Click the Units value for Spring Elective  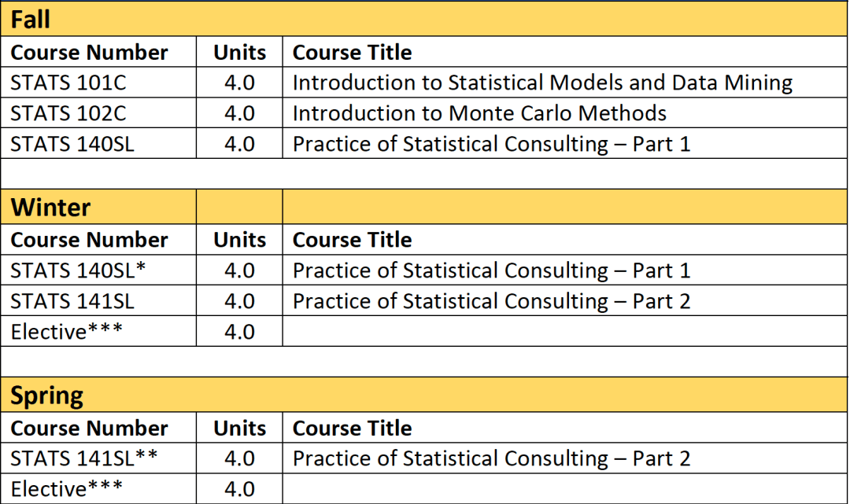click(239, 488)
